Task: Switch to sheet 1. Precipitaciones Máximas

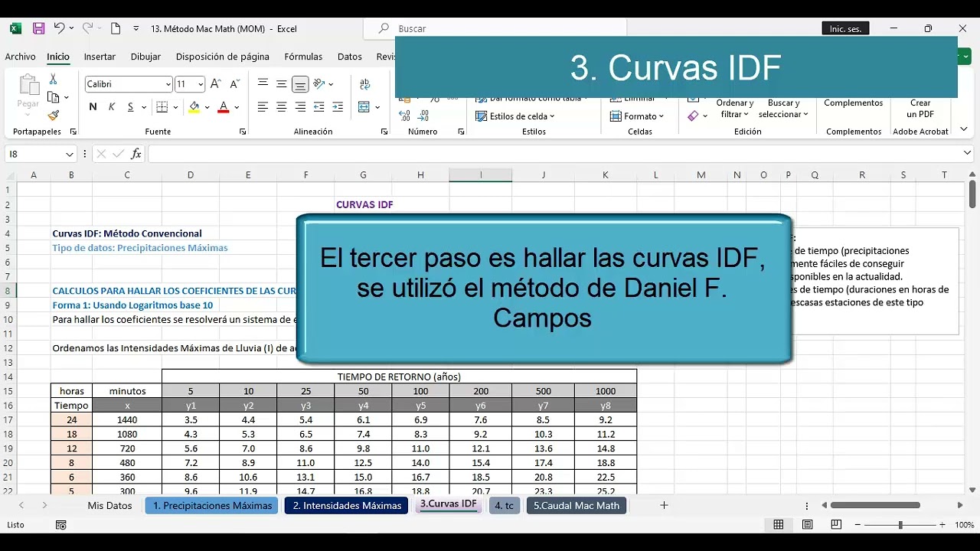Action: 212,505
